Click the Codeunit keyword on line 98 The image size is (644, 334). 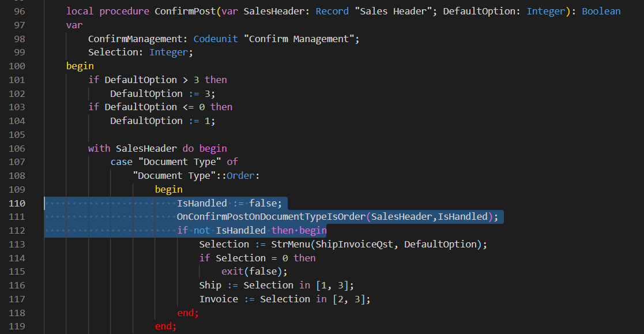[216, 39]
